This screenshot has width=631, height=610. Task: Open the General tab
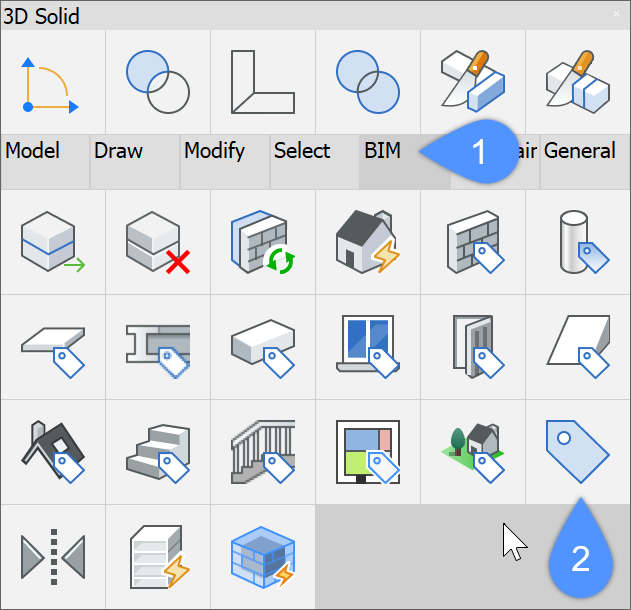click(x=580, y=152)
